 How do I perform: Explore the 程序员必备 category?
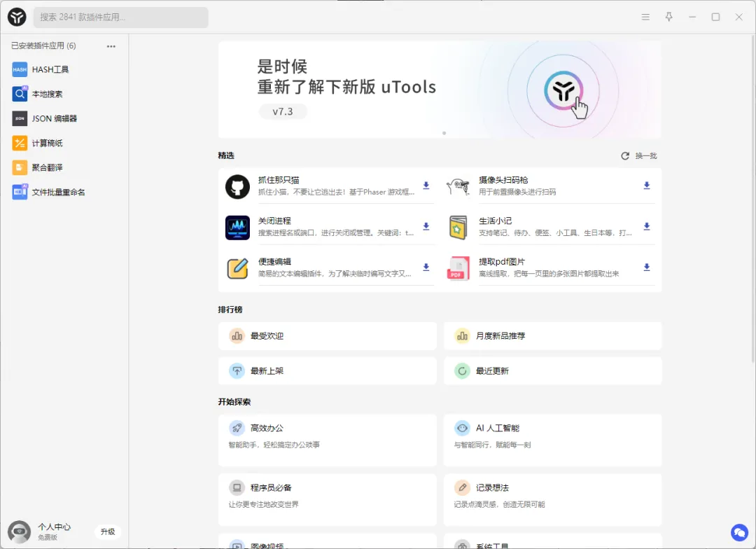point(328,500)
